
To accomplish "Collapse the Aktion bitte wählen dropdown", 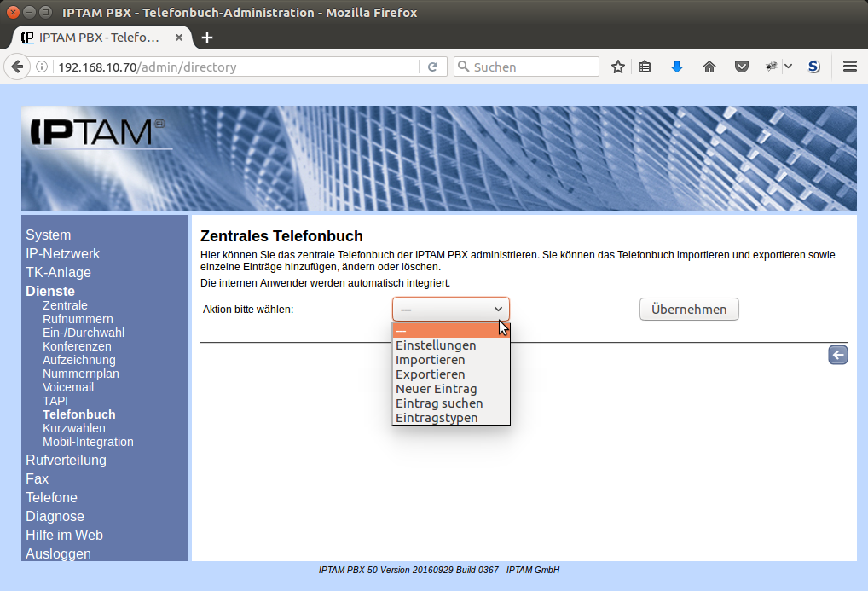I will click(450, 309).
